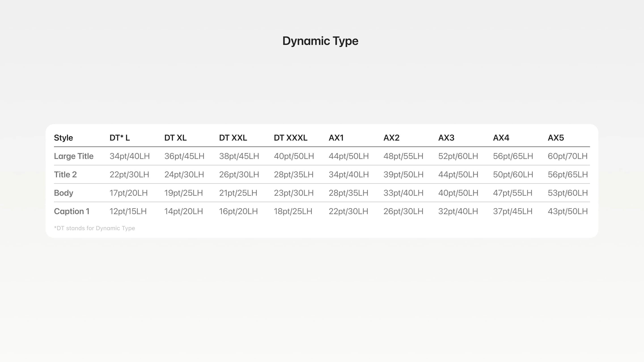Click Large Title AX1 value 44pt/50LH
This screenshot has width=644, height=362.
349,156
